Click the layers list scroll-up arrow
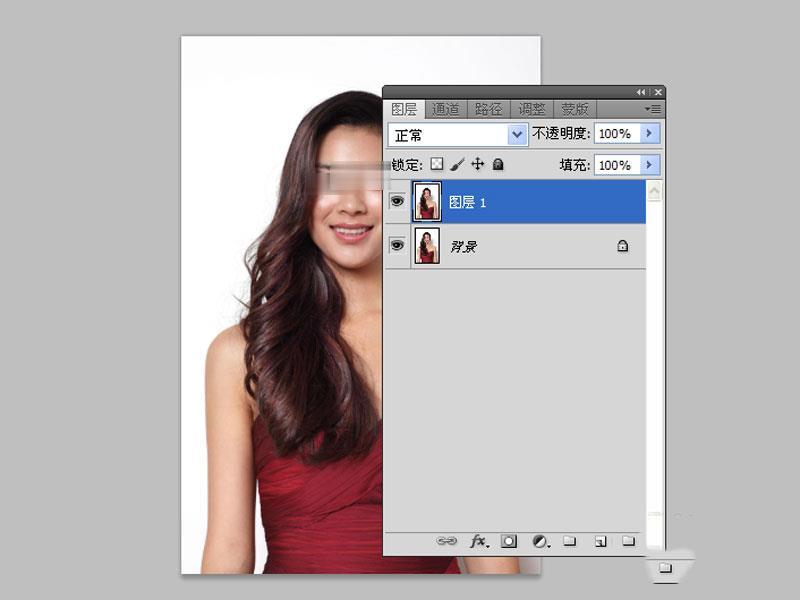Viewport: 800px width, 600px height. click(655, 191)
